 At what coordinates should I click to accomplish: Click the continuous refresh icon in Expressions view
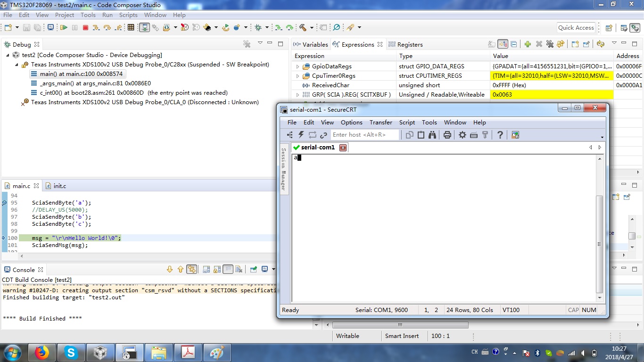[x=600, y=44]
